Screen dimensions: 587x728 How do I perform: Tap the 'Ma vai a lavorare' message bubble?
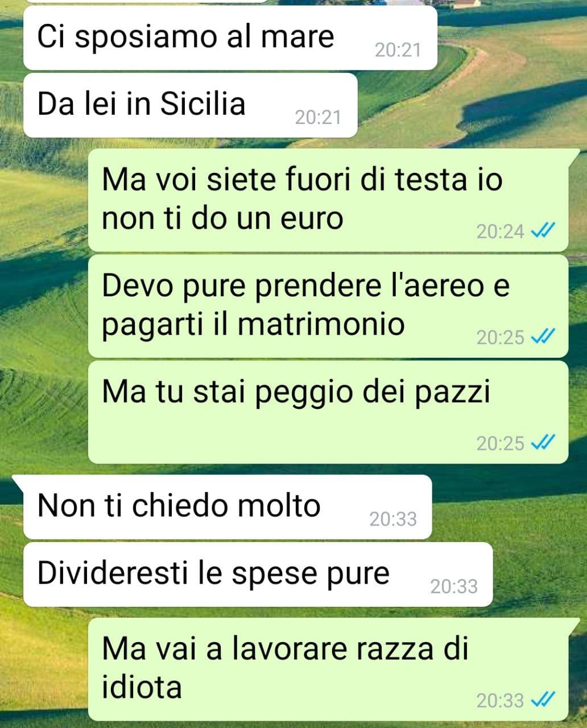click(x=328, y=669)
